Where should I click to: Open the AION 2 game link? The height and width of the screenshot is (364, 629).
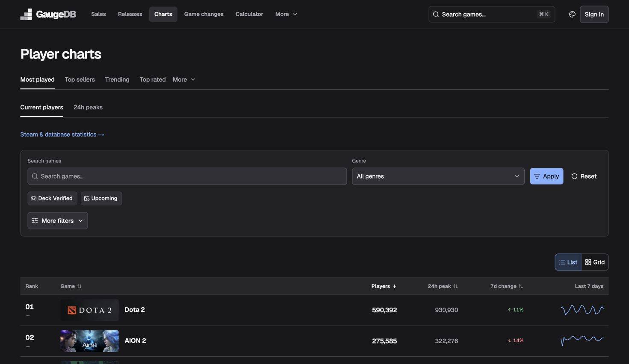tap(135, 341)
